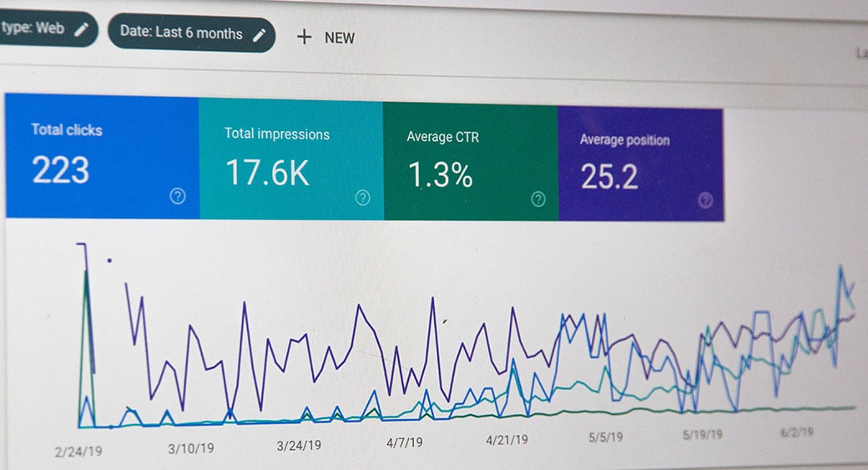Toggle the Total clicks metric card
Viewport: 868px width, 470px height.
[102, 156]
